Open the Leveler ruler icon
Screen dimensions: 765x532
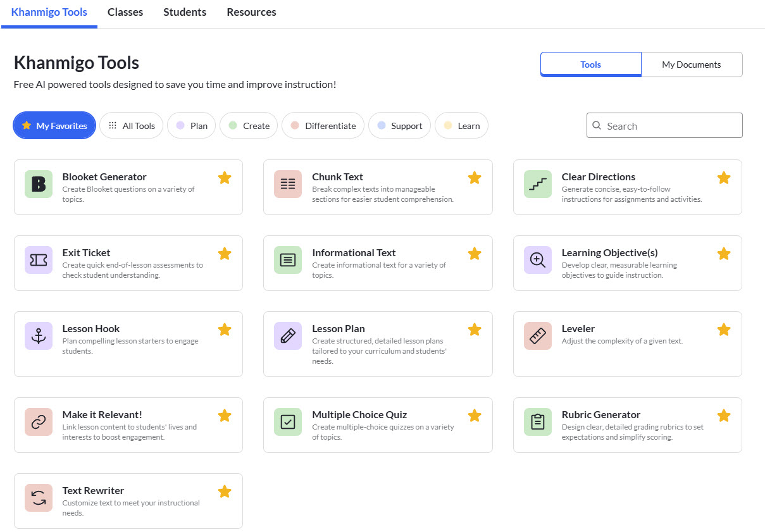[x=537, y=335]
